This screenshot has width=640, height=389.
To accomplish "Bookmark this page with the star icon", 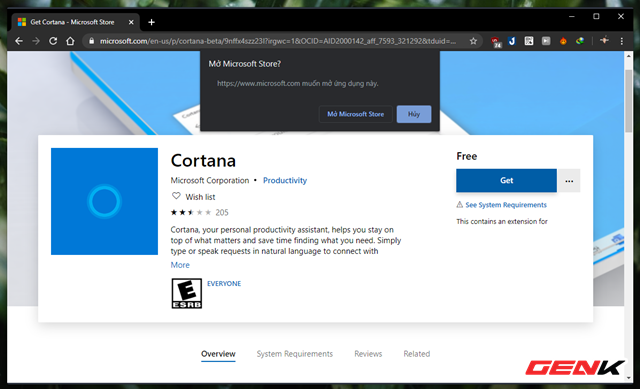I will click(473, 41).
